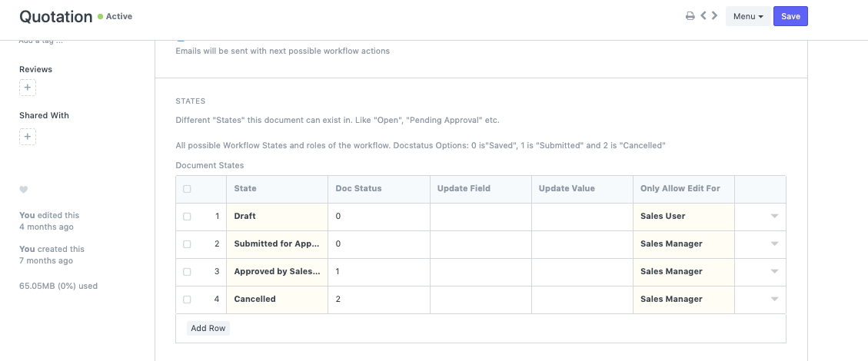Select the Draft row checkbox
This screenshot has width=868, height=361.
point(187,217)
